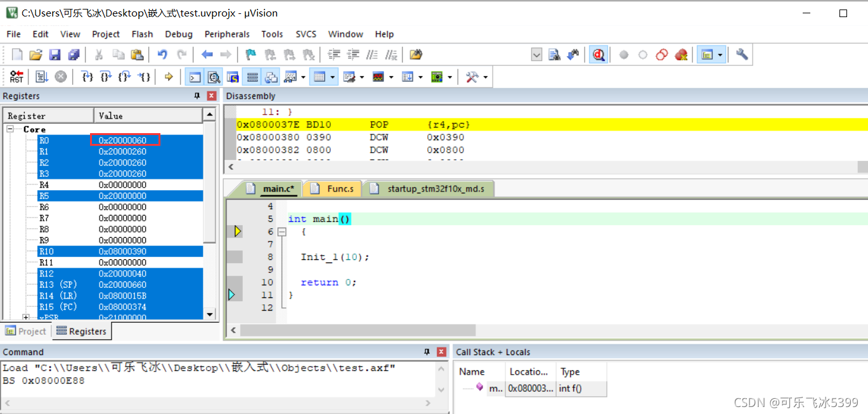The width and height of the screenshot is (868, 414).
Task: Open the Peripherals menu
Action: tap(227, 34)
